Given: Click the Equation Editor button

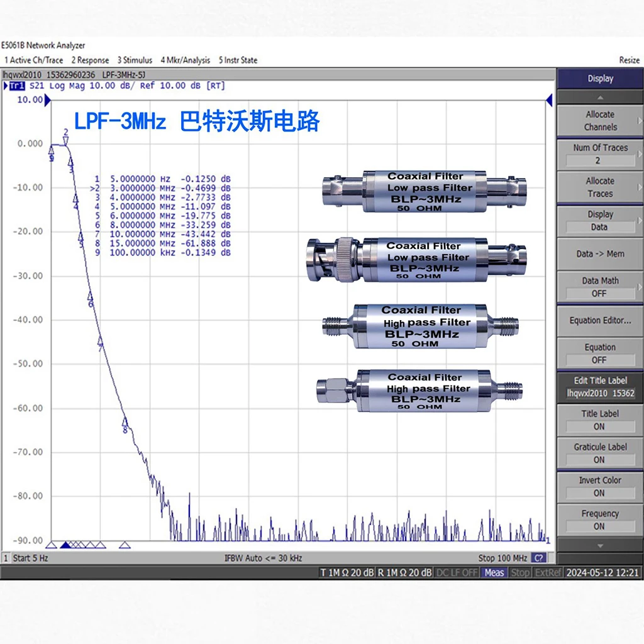Looking at the screenshot, I should point(599,320).
